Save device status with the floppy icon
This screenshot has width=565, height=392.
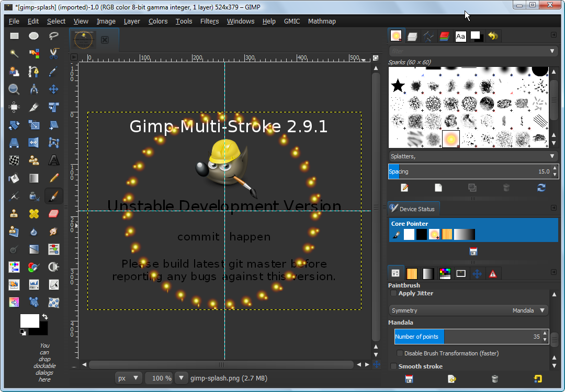[473, 251]
